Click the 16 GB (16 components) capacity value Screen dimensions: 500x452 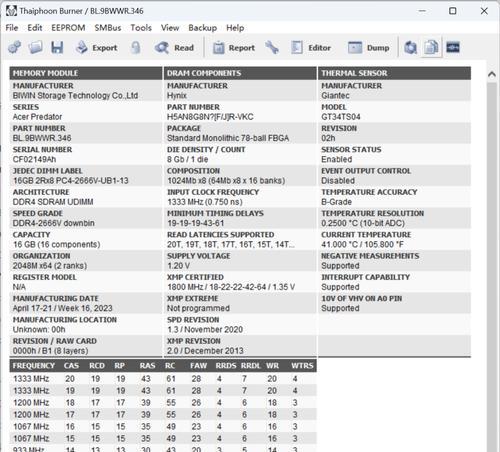(56, 244)
